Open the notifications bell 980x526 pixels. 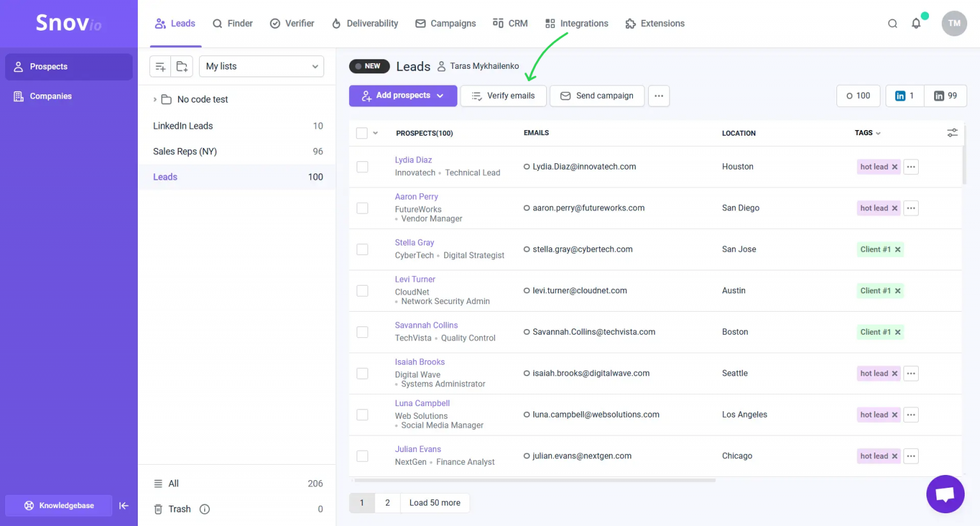pyautogui.click(x=916, y=24)
